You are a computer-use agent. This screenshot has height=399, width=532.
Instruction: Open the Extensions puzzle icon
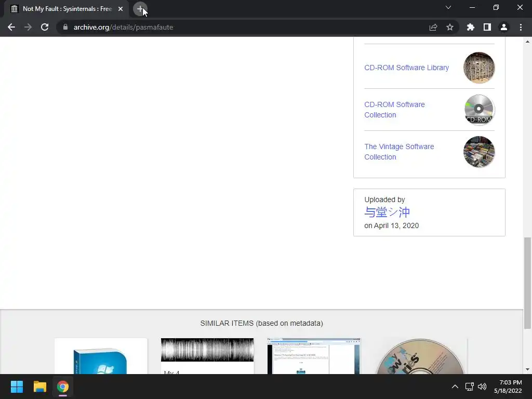coord(471,27)
